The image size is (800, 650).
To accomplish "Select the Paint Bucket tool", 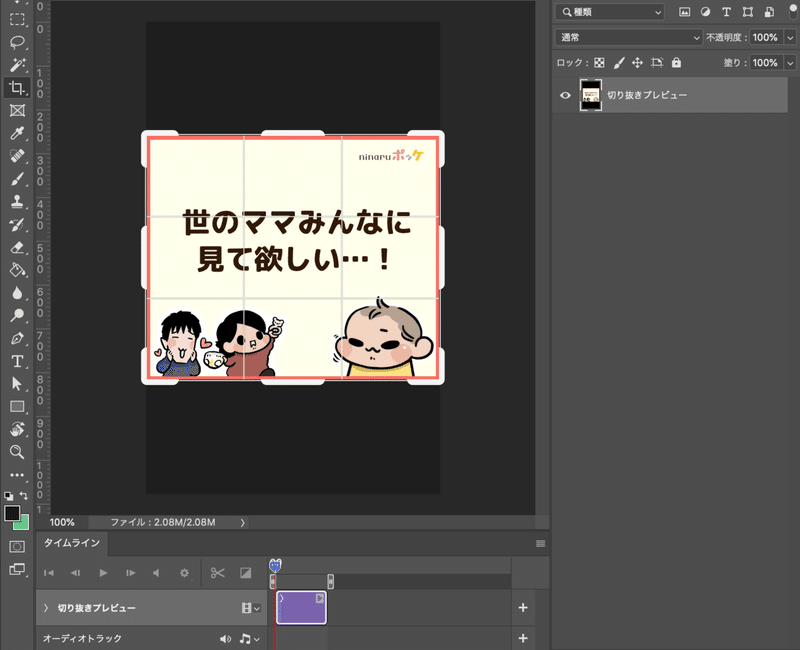I will pos(17,270).
